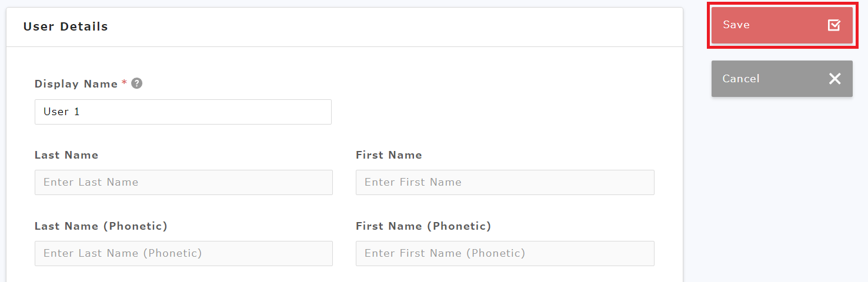This screenshot has width=868, height=282.
Task: Click the Last Name label
Action: point(66,155)
